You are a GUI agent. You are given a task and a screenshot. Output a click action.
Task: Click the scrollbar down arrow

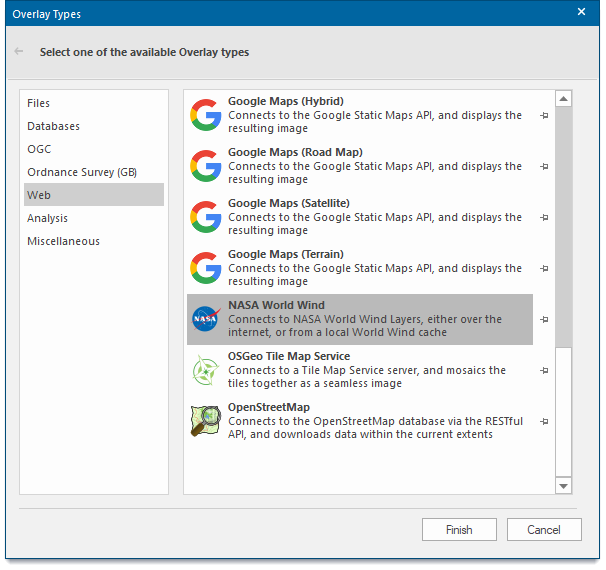(x=563, y=486)
